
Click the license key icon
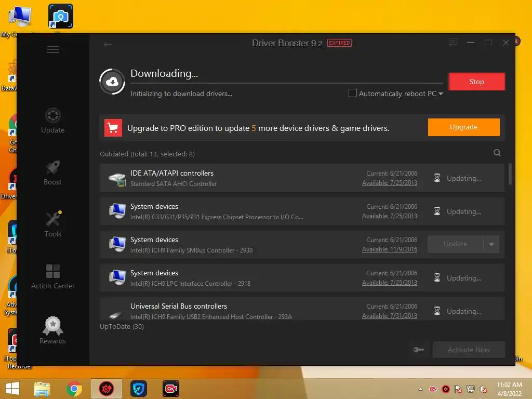pos(419,350)
